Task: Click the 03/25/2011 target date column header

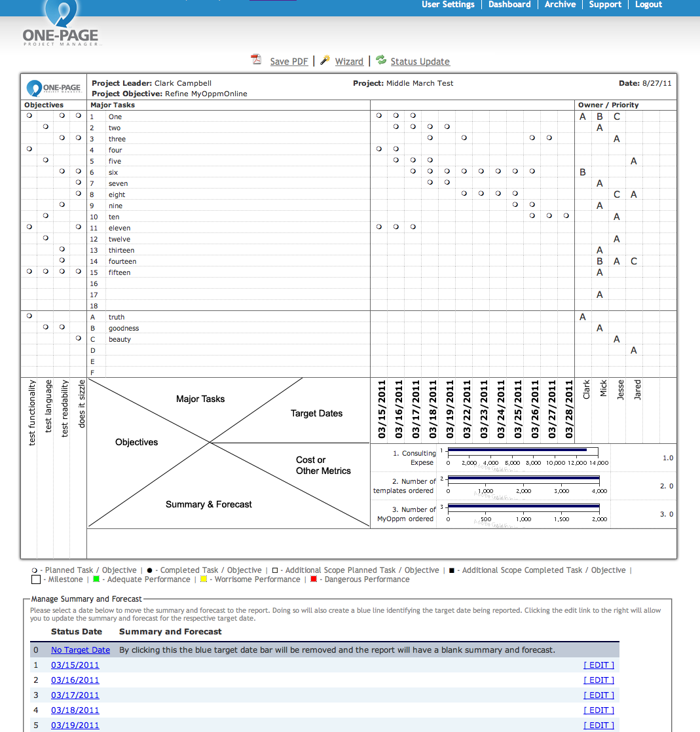Action: tap(518, 409)
